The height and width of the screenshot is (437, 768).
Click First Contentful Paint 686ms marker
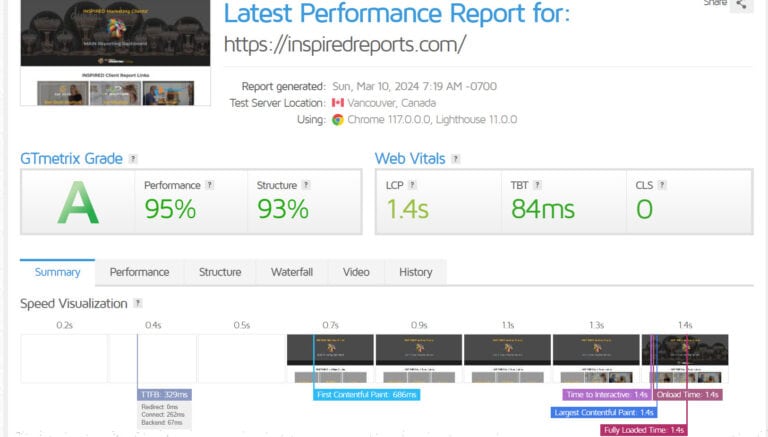coord(366,395)
